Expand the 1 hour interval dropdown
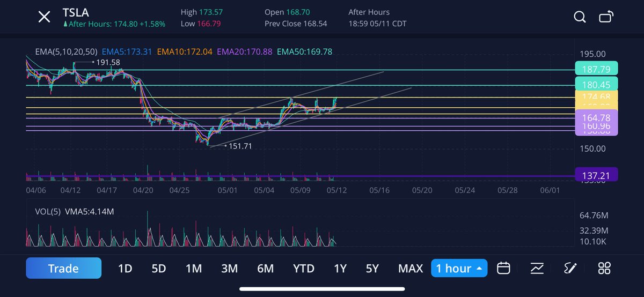 pyautogui.click(x=459, y=268)
